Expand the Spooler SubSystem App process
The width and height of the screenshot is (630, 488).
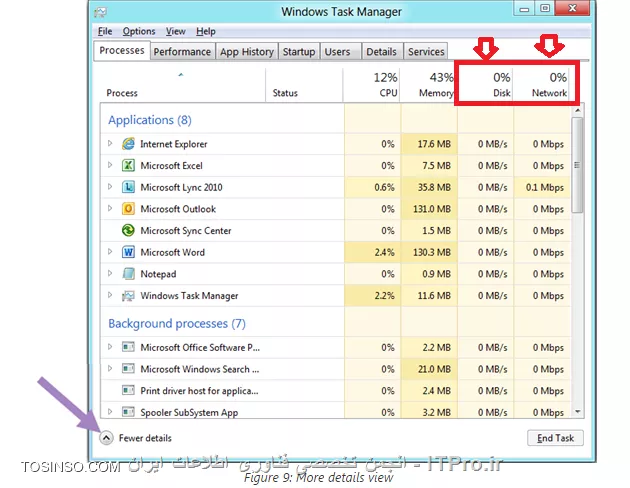110,412
